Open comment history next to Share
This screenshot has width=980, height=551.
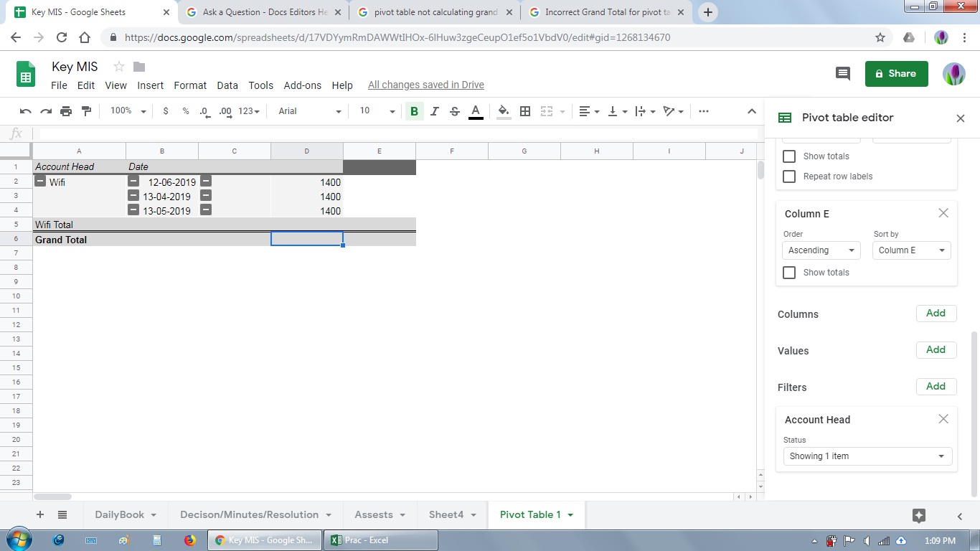click(842, 73)
